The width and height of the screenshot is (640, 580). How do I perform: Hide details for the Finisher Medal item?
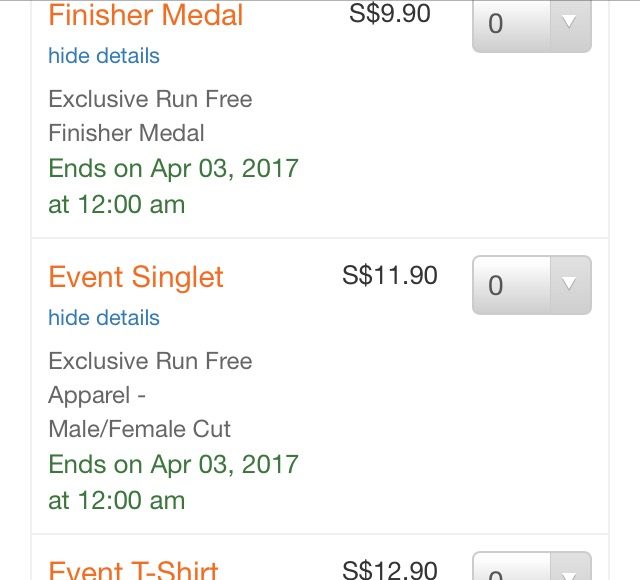pos(104,56)
